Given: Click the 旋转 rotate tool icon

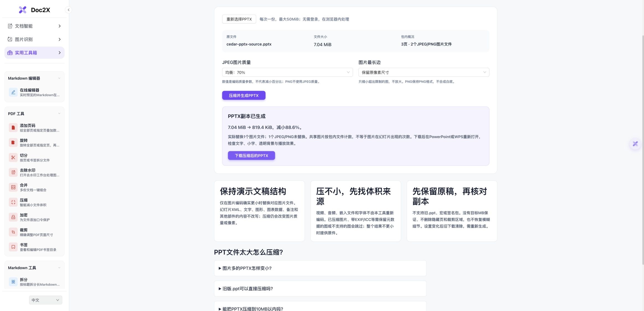Looking at the screenshot, I should [13, 142].
